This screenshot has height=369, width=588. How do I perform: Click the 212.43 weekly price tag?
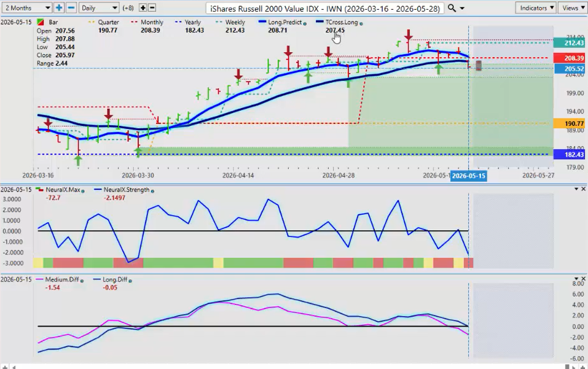click(x=569, y=43)
